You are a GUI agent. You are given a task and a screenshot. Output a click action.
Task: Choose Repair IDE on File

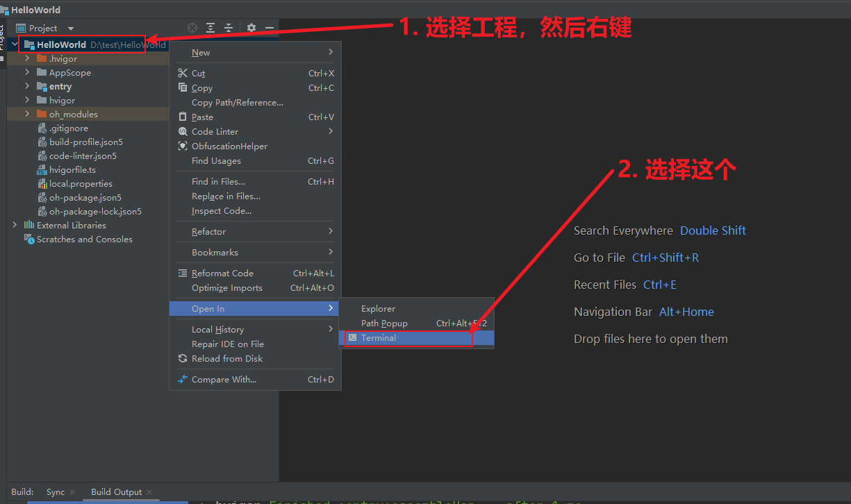click(255, 344)
